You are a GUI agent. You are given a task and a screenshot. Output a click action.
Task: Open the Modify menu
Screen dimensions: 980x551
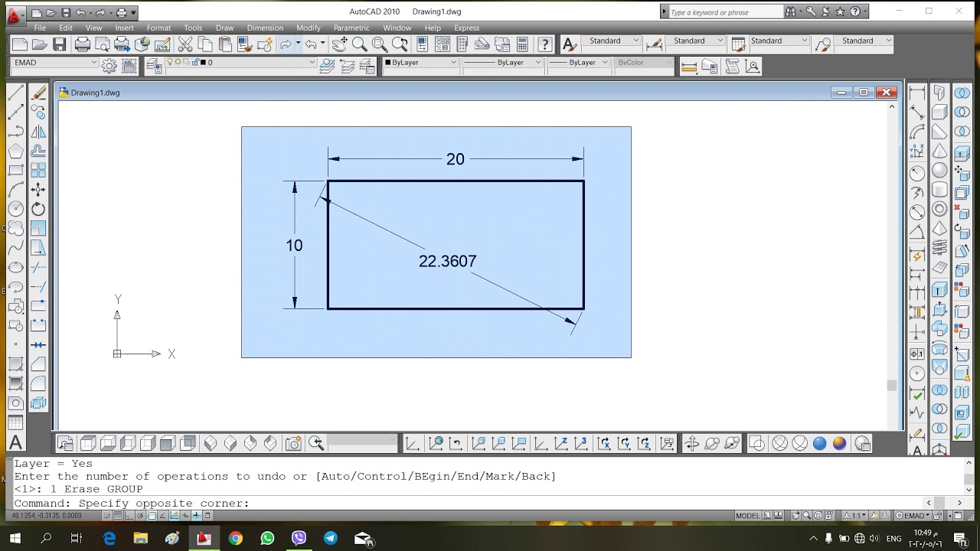(x=309, y=28)
